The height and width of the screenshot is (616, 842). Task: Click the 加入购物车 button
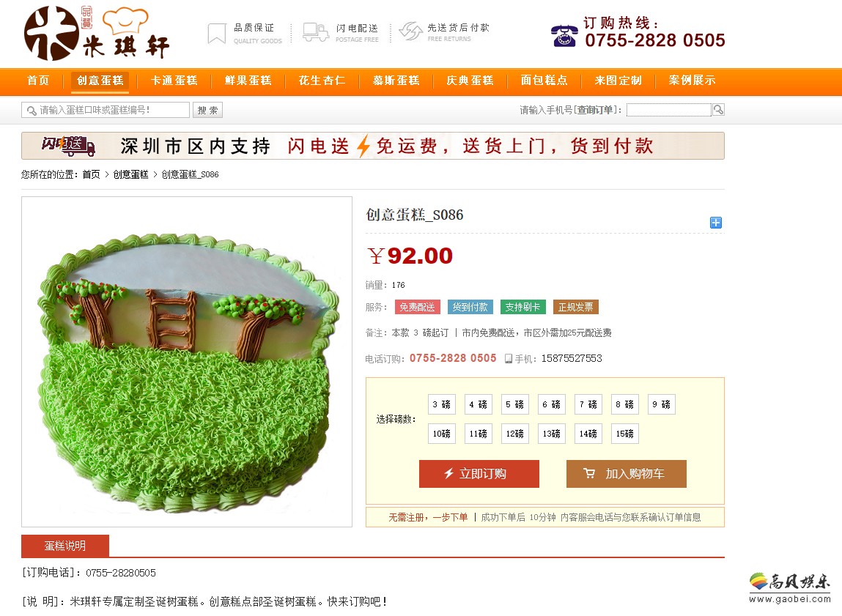click(626, 474)
